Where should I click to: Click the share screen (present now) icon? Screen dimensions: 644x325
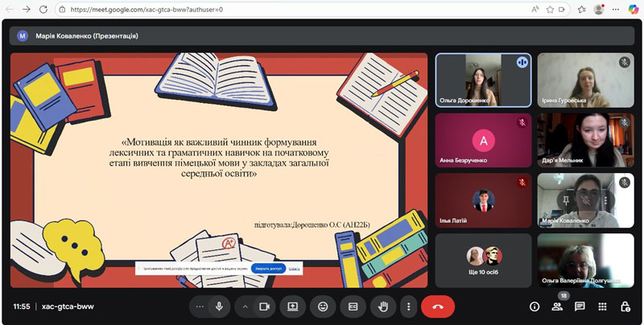(x=293, y=306)
